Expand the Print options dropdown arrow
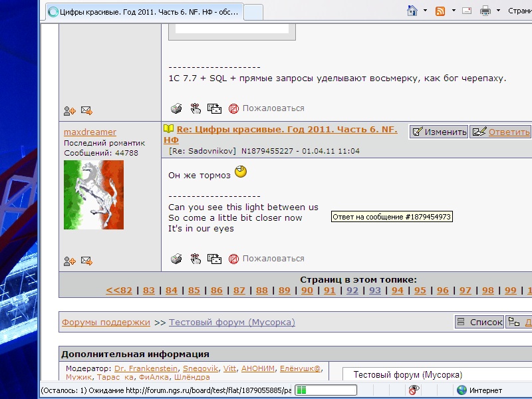 click(498, 11)
